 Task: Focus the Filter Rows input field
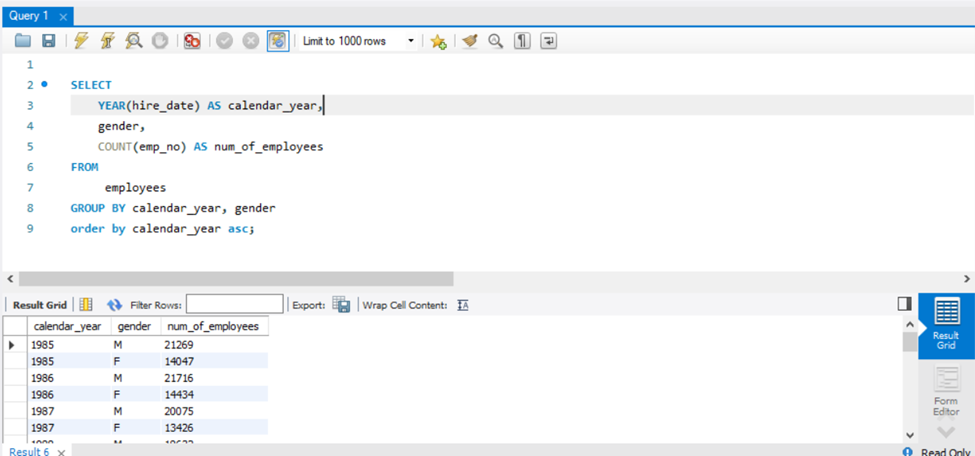tap(234, 304)
